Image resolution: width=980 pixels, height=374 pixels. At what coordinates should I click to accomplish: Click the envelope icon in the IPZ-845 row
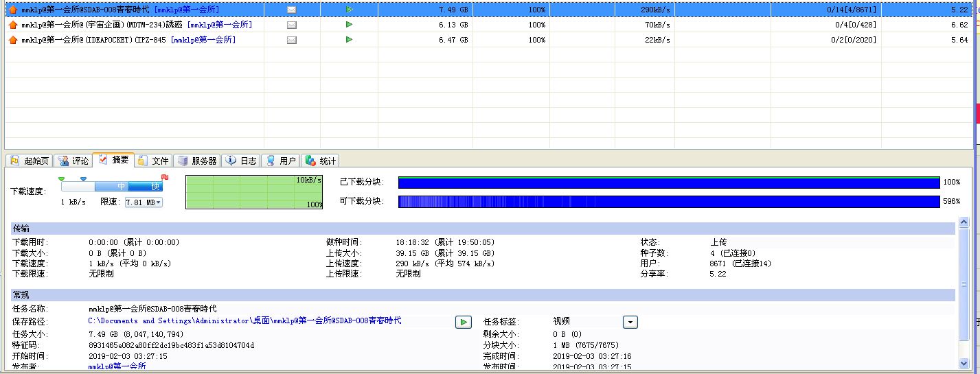coord(292,40)
